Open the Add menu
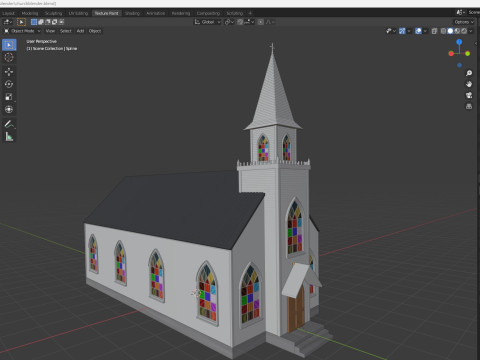 [x=80, y=31]
